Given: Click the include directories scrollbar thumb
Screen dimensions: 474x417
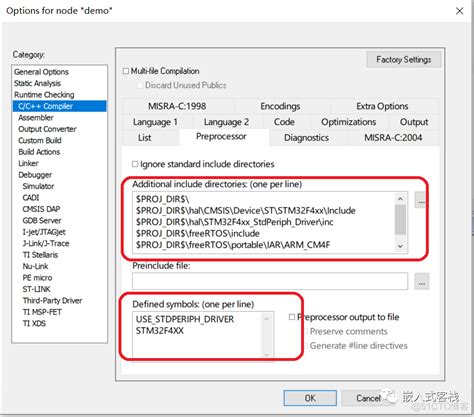Looking at the screenshot, I should point(400,220).
